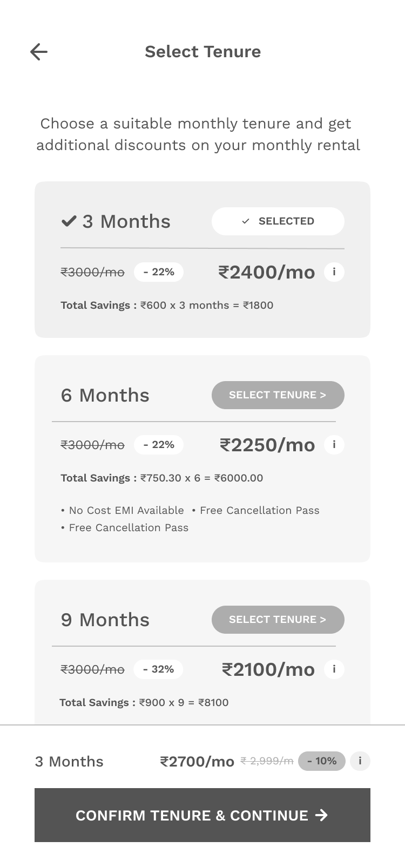
Task: Confirm tenure and continue
Action: pos(202,815)
